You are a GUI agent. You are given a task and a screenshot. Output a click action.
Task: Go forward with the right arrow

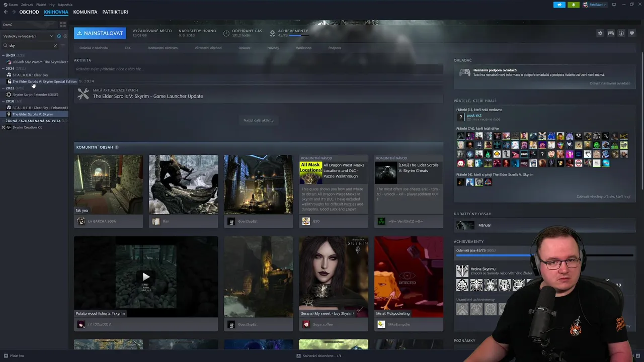(x=13, y=12)
